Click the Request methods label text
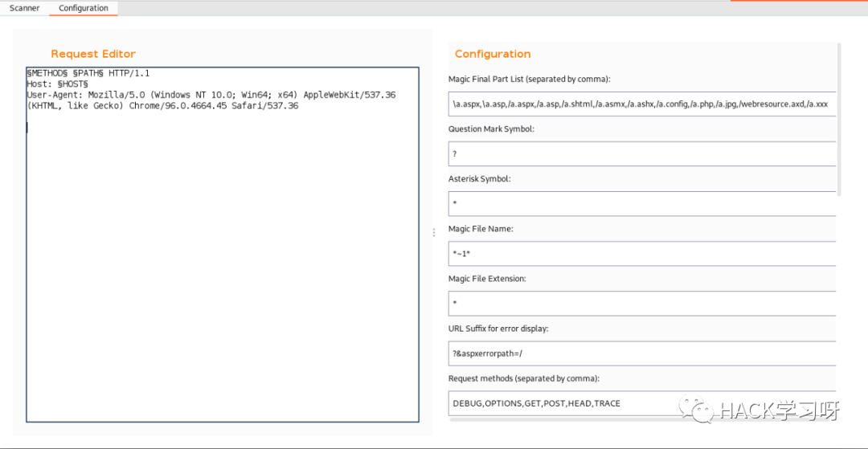 [x=524, y=379]
